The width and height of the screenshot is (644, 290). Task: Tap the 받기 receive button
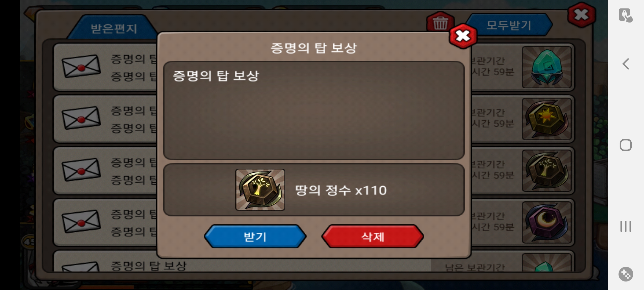click(x=255, y=237)
